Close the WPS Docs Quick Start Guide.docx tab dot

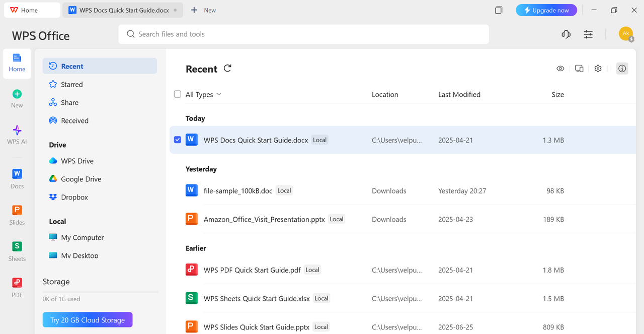(x=175, y=10)
